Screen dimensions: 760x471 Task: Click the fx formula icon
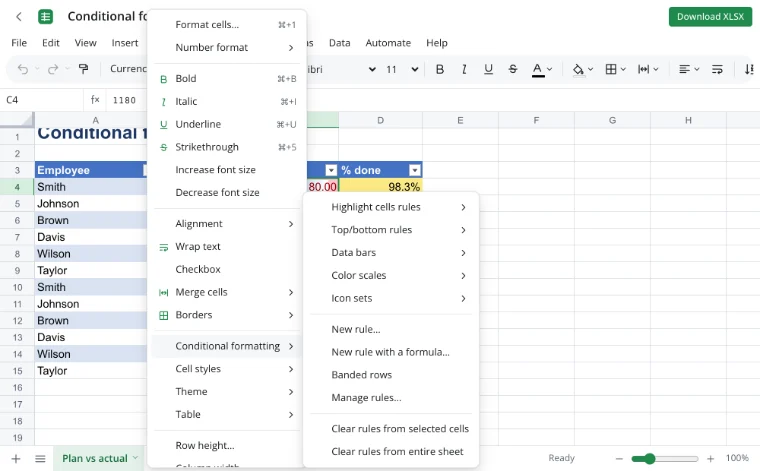(95, 100)
